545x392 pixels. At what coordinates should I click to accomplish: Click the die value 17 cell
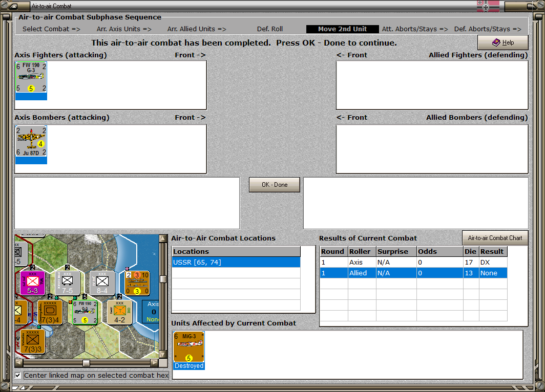point(471,263)
